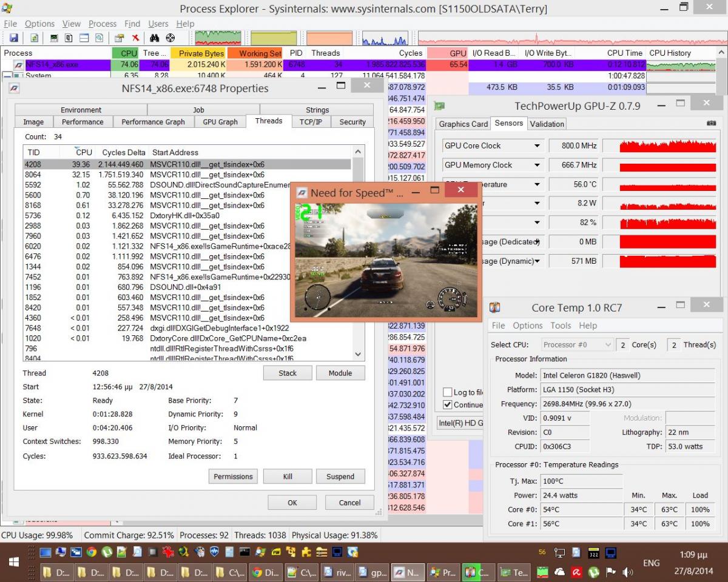
Task: Click the Refresh Now toolbar icon
Action: tap(35, 38)
